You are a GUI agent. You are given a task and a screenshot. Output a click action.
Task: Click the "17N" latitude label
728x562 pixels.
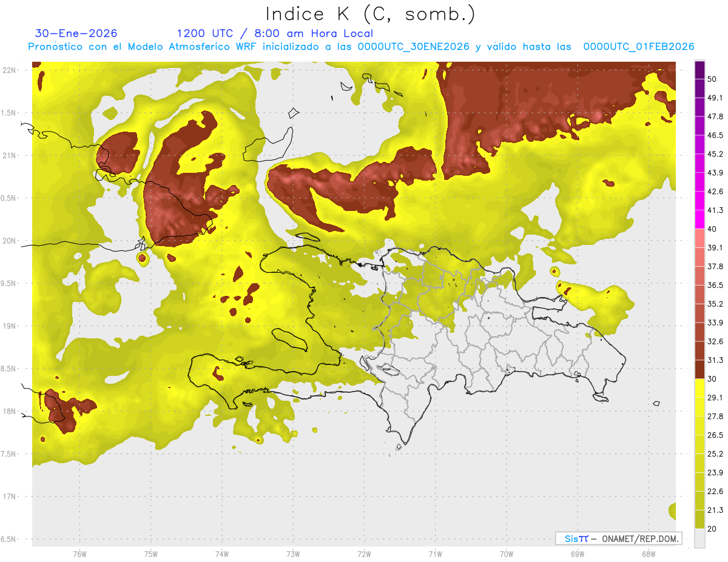pyautogui.click(x=8, y=497)
